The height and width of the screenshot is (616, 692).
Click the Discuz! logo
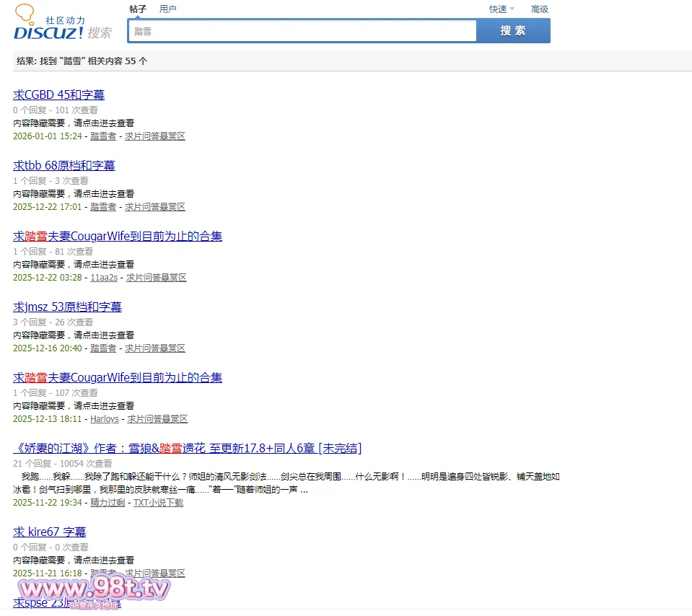62,24
